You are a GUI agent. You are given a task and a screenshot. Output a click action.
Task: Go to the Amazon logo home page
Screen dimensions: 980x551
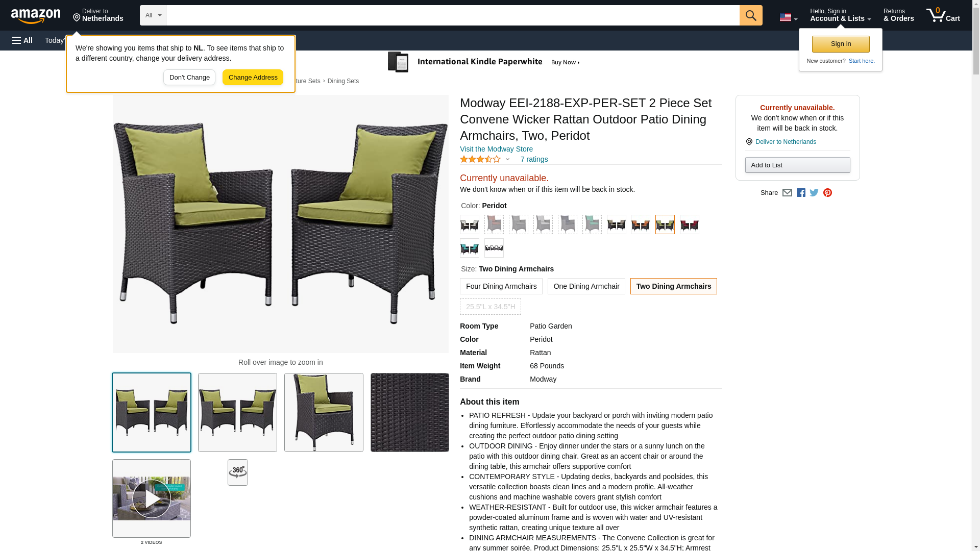click(x=36, y=16)
